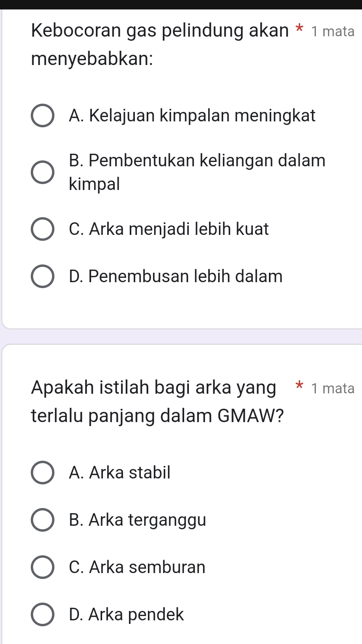Screen dimensions: 362x644
Task: Choose radio circle next to Arka terganggu
Action: click(x=43, y=520)
